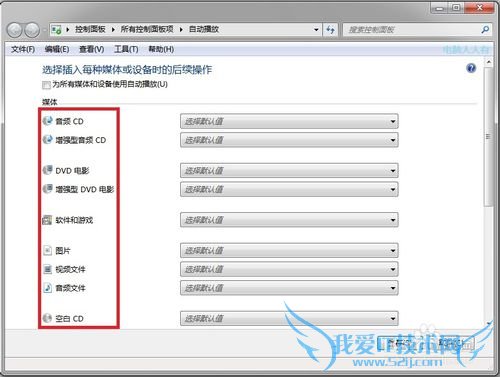Click the Video Files (视频文件) icon
500x377 pixels.
pos(48,269)
